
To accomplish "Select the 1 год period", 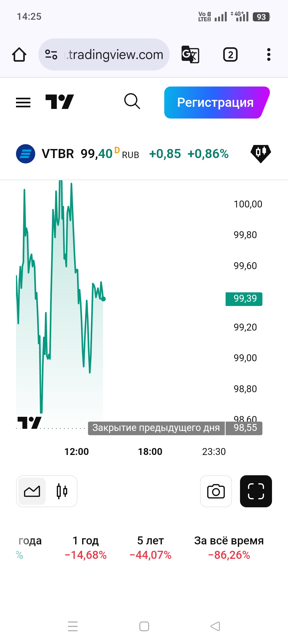I will 86,547.
